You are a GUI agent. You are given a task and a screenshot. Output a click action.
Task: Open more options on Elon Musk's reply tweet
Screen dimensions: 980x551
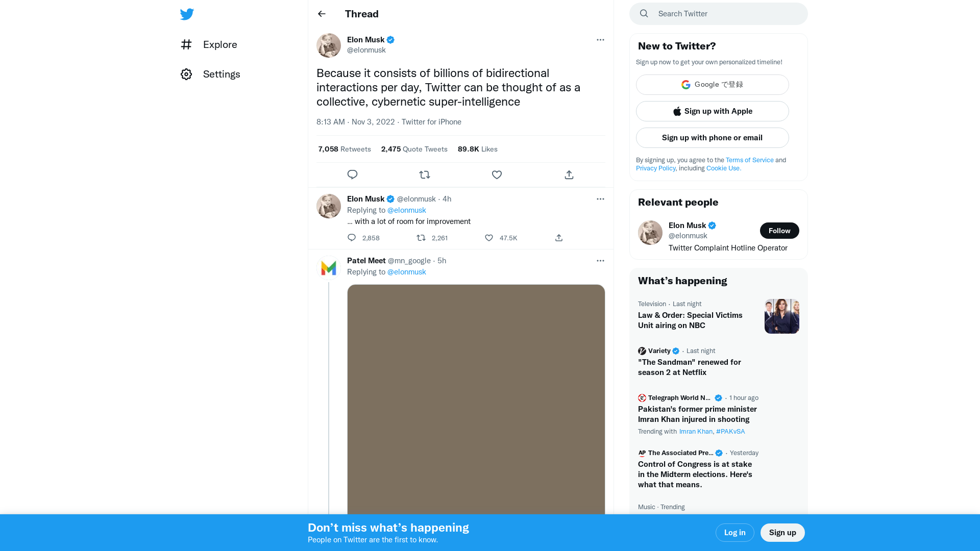tap(600, 199)
